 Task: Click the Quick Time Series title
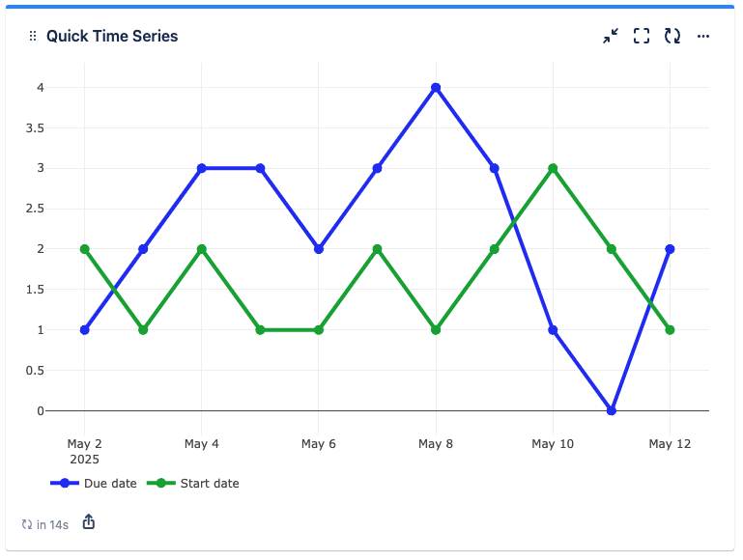pyautogui.click(x=112, y=37)
